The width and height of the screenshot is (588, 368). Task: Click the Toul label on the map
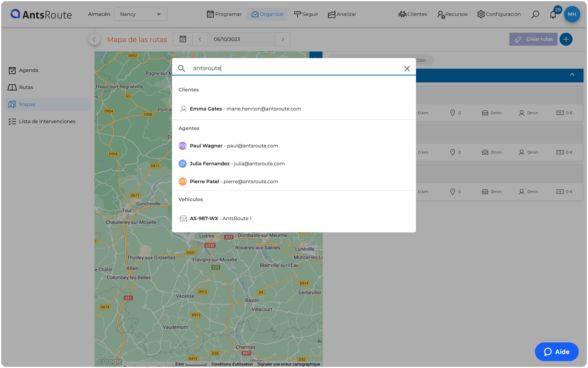pos(127,211)
